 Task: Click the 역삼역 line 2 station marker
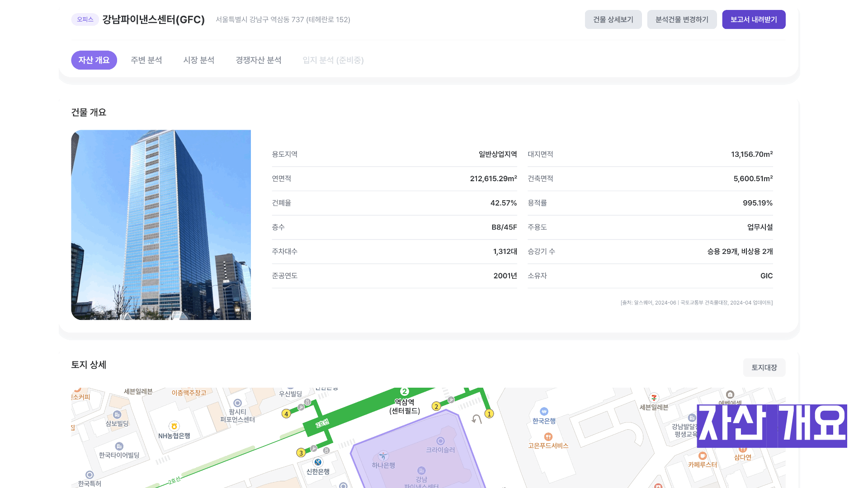(x=405, y=392)
